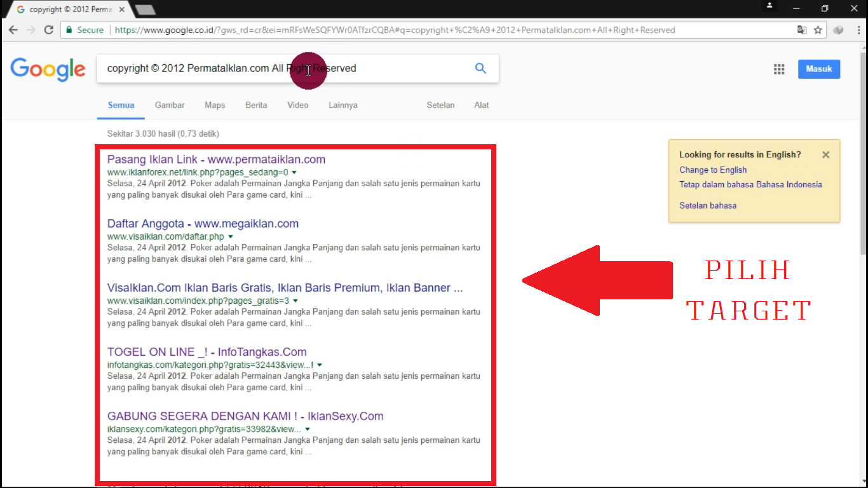The height and width of the screenshot is (488, 868).
Task: Click the Masuk button
Action: tap(818, 69)
